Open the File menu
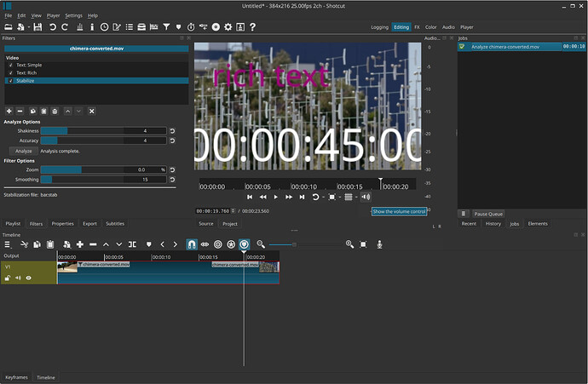This screenshot has width=588, height=384. (9, 15)
